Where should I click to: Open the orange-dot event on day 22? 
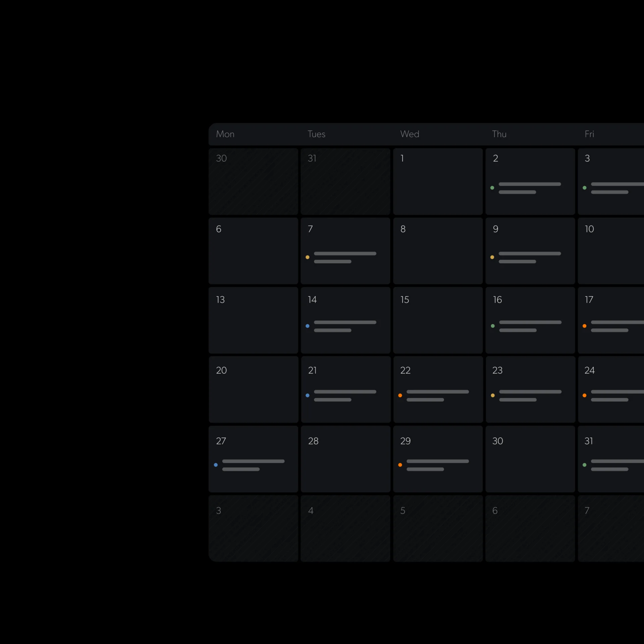click(433, 395)
